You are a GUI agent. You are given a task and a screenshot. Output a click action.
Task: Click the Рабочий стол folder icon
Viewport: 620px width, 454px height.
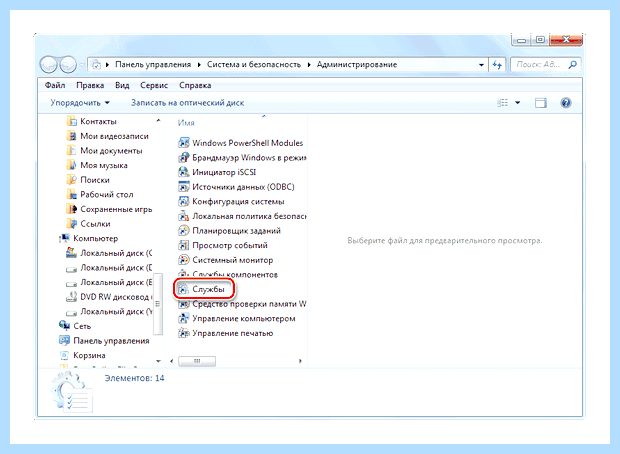(72, 194)
